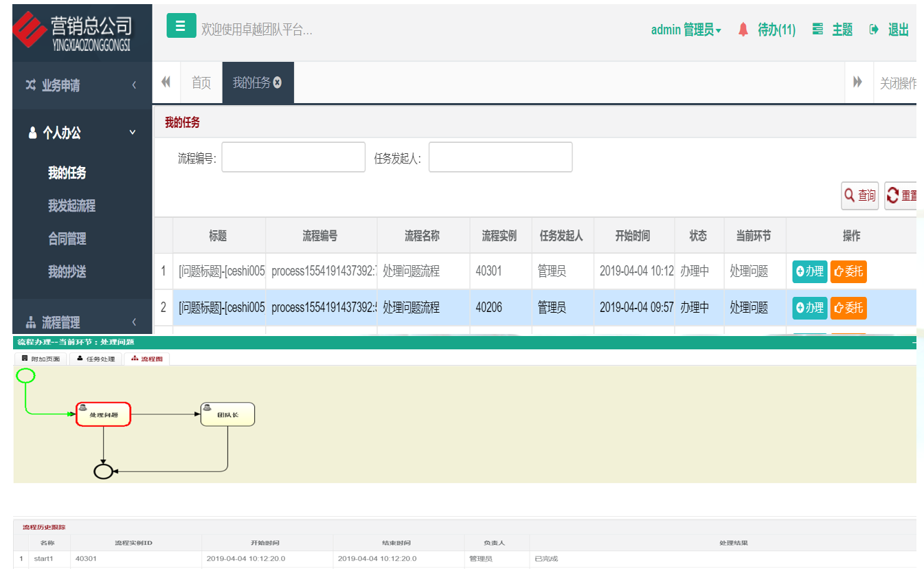Click 办理 for the first task row

coord(809,271)
